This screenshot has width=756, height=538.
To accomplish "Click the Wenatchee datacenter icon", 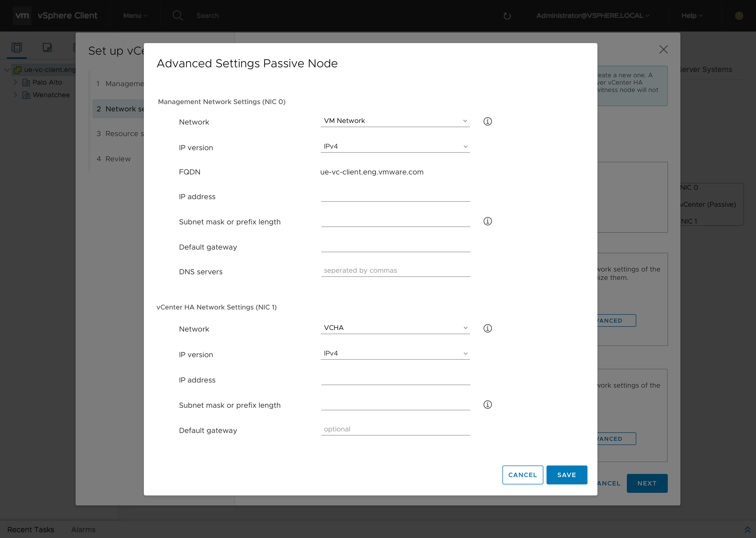I will 26,95.
